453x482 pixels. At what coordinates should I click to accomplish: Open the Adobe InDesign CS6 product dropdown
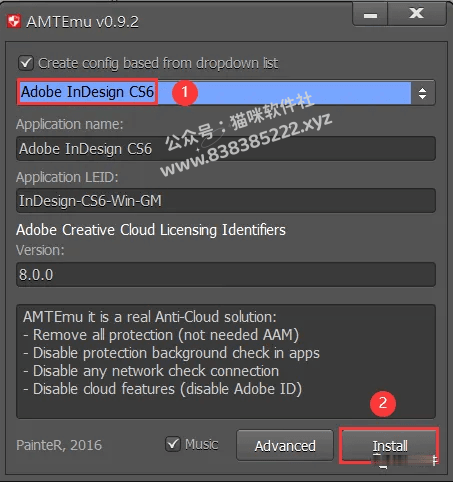[226, 93]
